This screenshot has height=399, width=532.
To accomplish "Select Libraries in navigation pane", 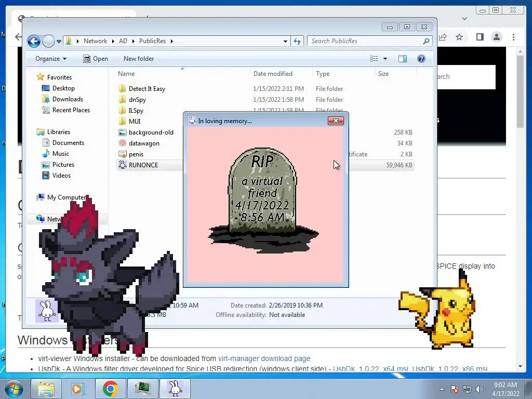I will (x=58, y=132).
